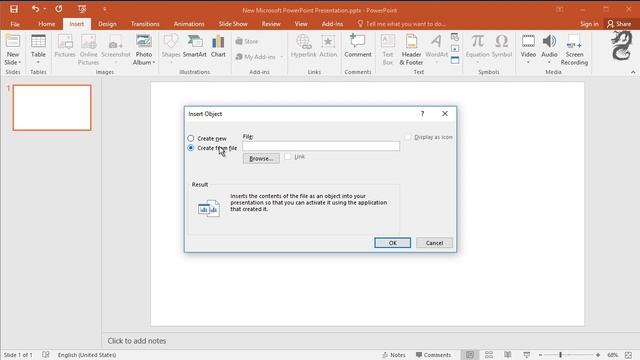Click the zoom out minus button
This screenshot has height=360, width=640.
pos(540,355)
